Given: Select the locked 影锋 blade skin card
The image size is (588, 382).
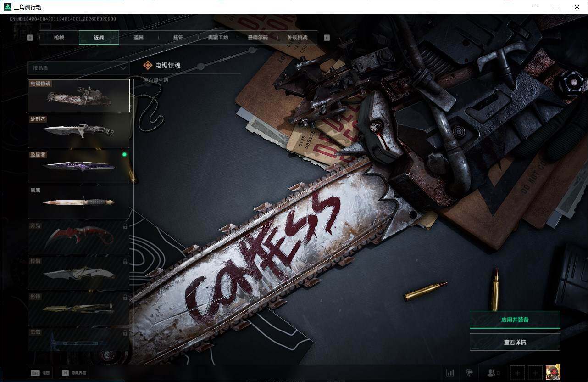Looking at the screenshot, I should [x=78, y=308].
